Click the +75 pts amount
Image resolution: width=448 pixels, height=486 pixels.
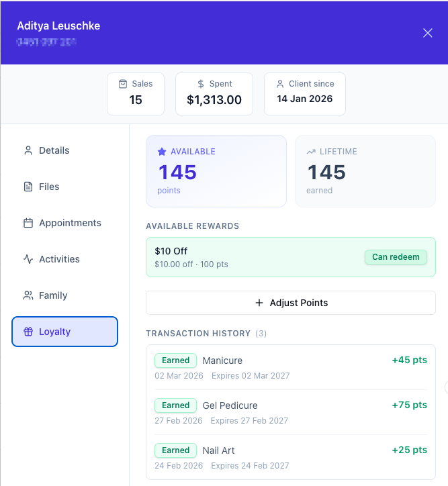pyautogui.click(x=409, y=405)
